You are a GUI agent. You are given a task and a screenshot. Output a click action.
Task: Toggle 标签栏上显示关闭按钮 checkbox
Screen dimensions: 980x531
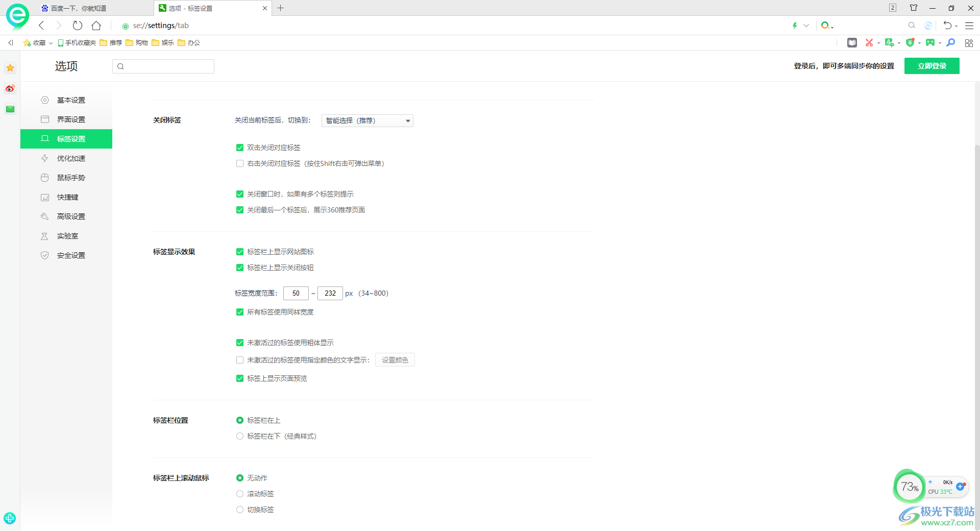tap(240, 268)
